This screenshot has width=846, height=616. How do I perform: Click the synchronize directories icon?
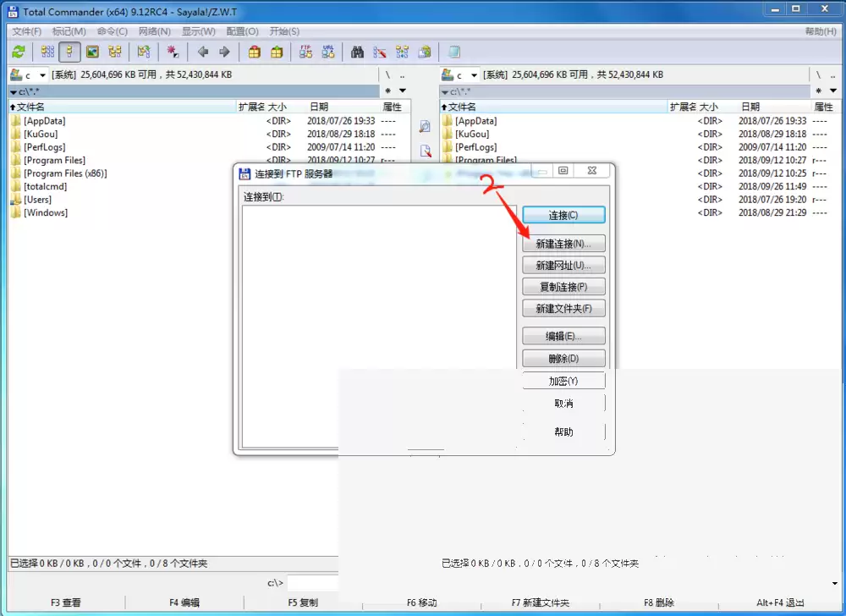point(402,52)
